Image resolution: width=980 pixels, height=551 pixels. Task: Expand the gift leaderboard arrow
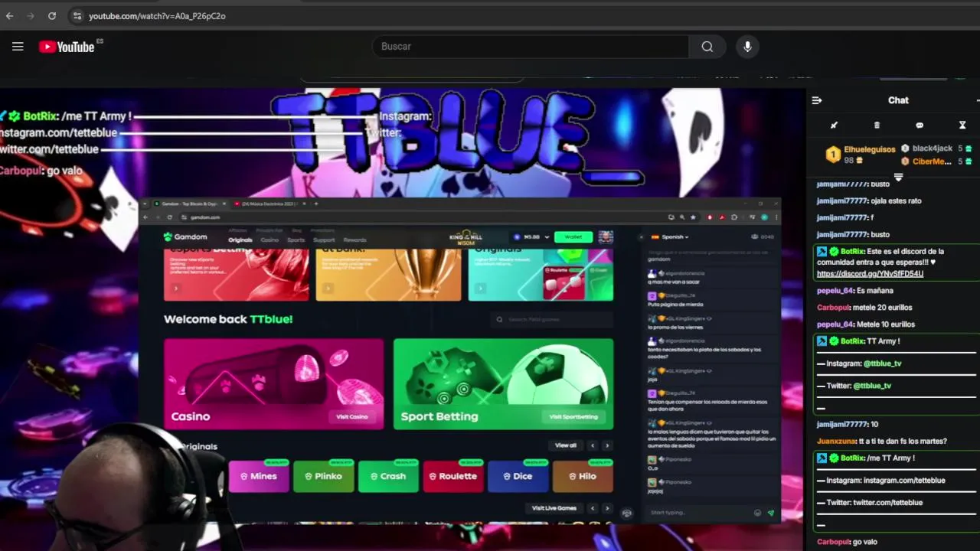[x=899, y=178]
